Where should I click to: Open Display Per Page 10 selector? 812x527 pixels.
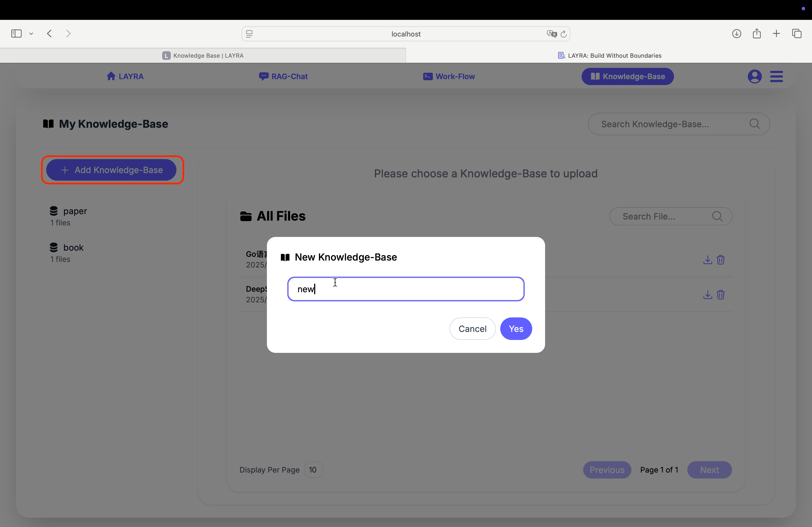[313, 470]
